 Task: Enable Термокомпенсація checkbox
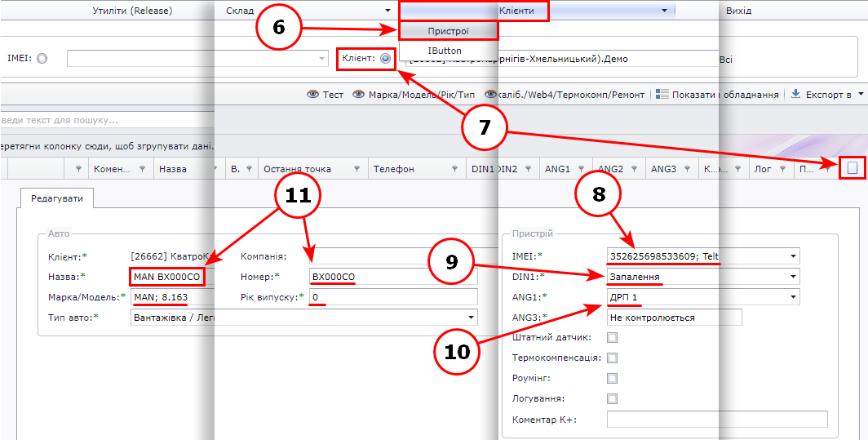[612, 358]
